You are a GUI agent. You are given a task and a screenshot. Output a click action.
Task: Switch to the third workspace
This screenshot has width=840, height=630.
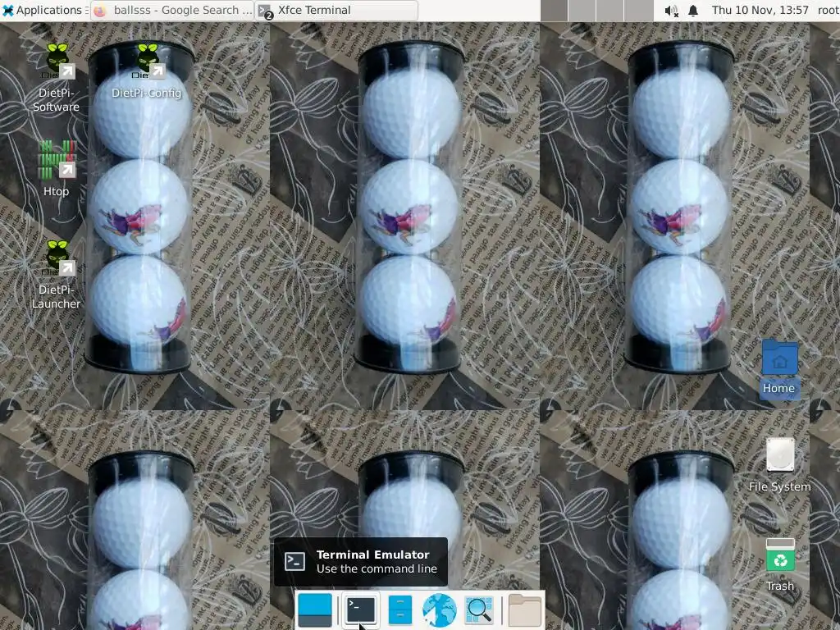(x=610, y=10)
